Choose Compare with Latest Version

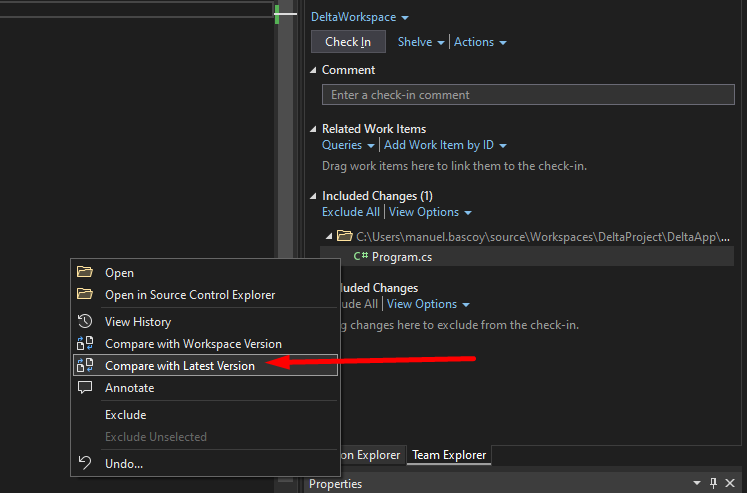pos(180,366)
